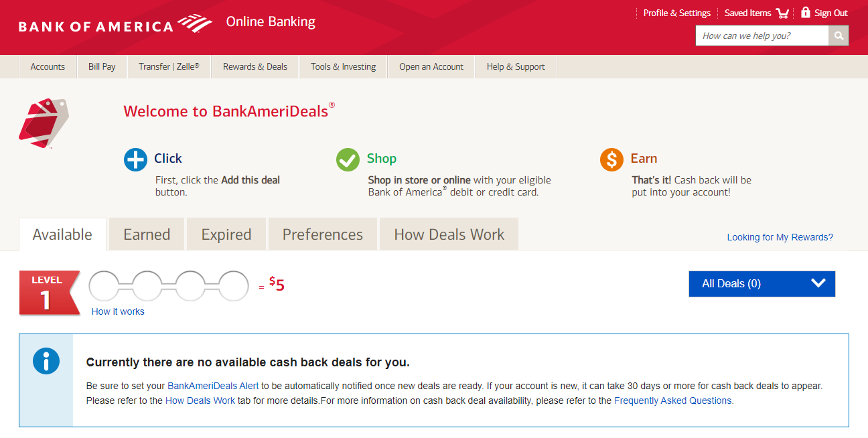Focus the 'How can we help you?' search field

(x=762, y=35)
